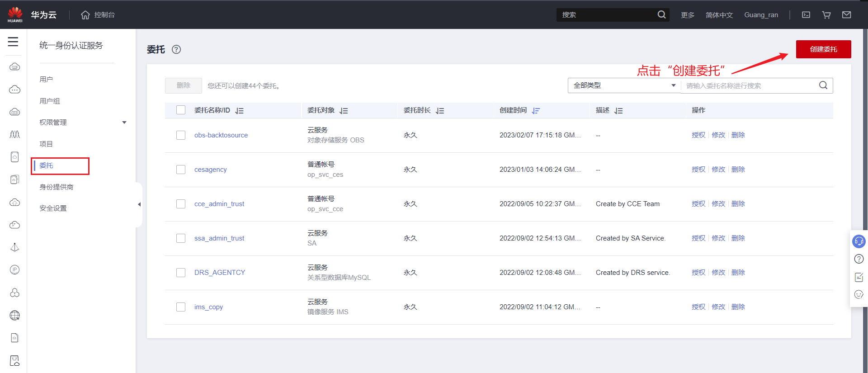Click the 控制台 console link
868x373 pixels.
coord(104,15)
